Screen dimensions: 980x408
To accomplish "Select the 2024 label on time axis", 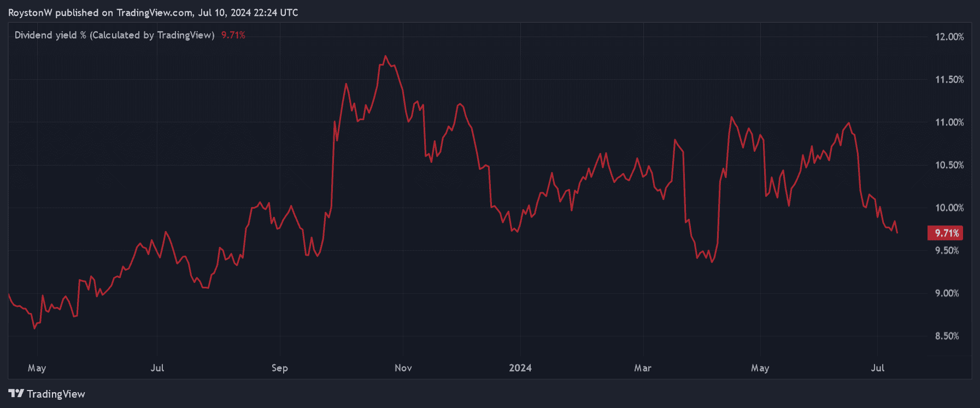I will click(x=520, y=368).
